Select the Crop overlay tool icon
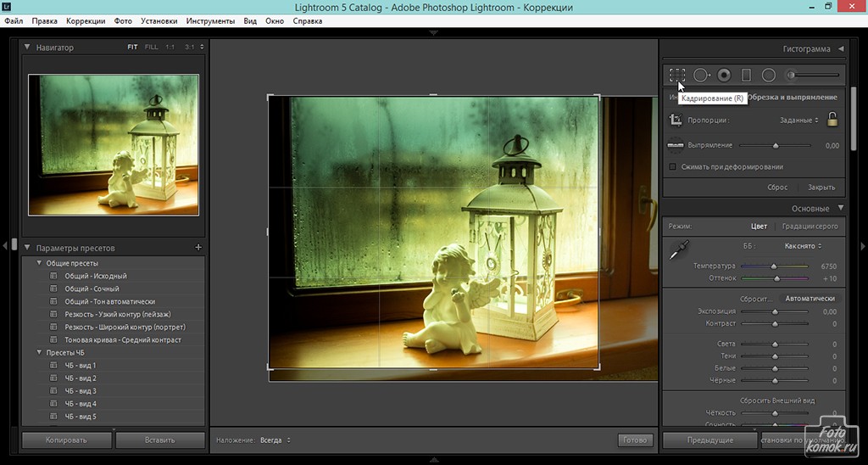 676,75
